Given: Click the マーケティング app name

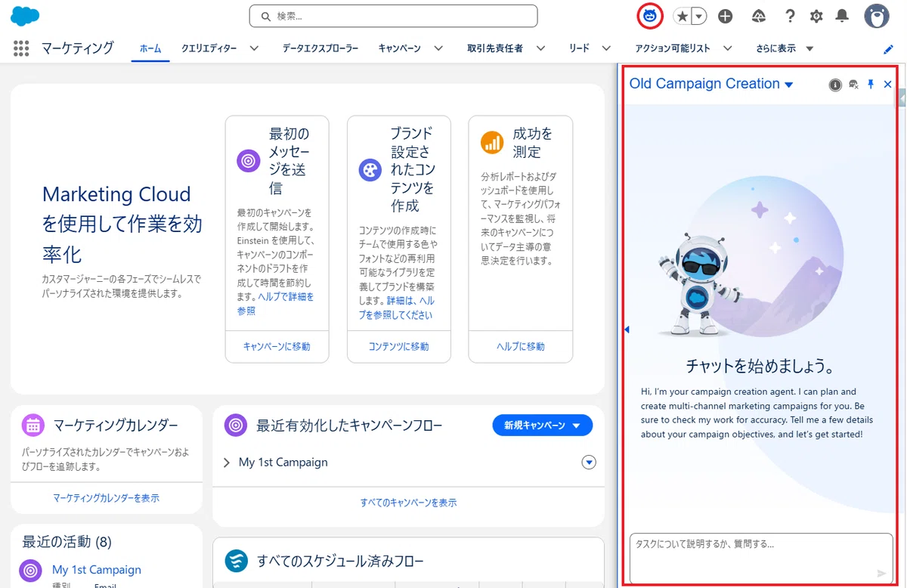Looking at the screenshot, I should tap(78, 48).
